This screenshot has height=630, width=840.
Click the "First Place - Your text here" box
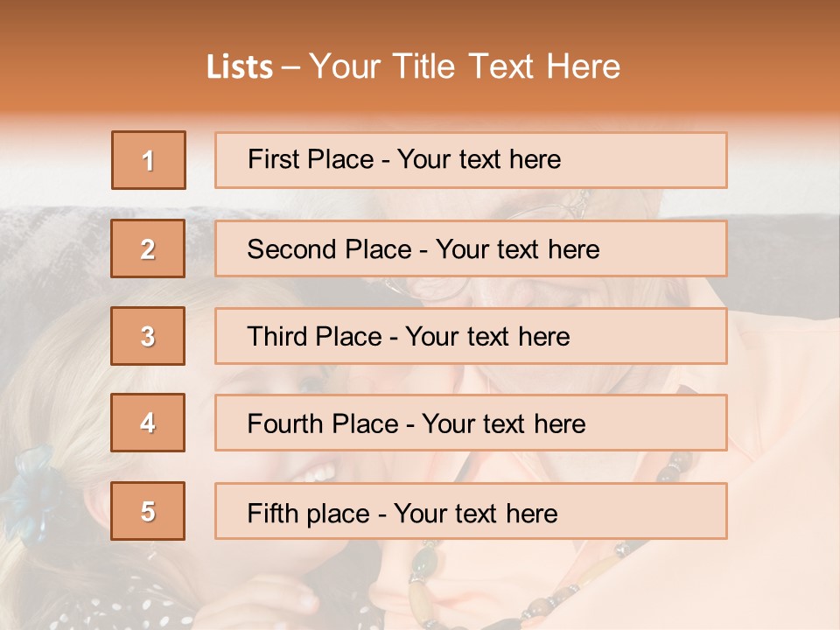471,160
